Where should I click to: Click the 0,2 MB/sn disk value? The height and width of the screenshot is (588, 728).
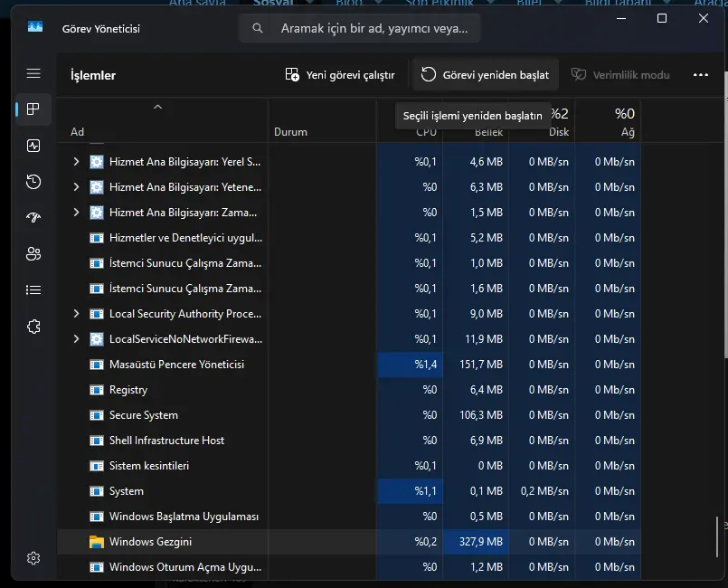544,491
